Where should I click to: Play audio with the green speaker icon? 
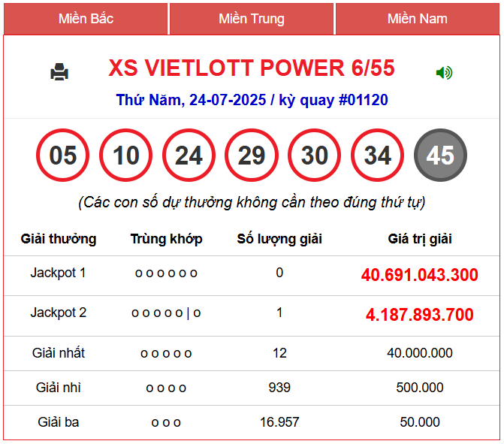[444, 72]
